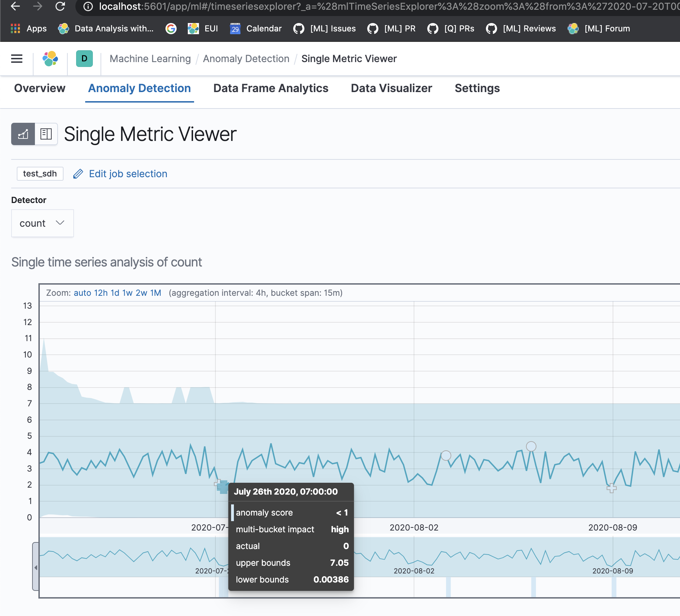Screen dimensions: 680x616
Task: Open the count detector dropdown
Action: (x=42, y=223)
